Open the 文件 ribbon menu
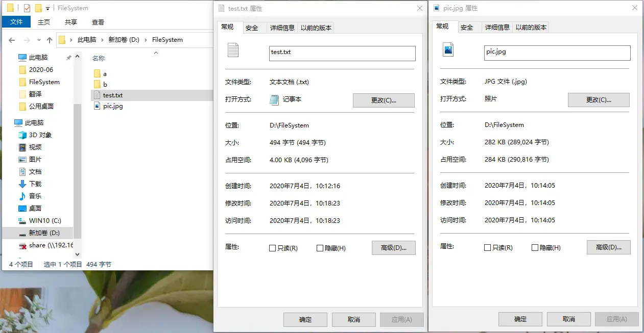Screen dimensions: 644x333 [x=16, y=21]
